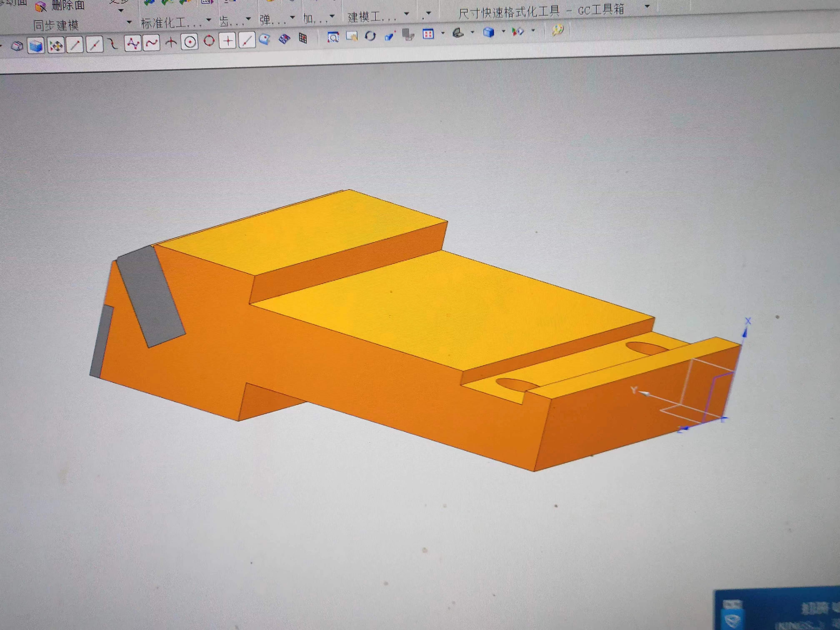Expand the 标准化工... toolbar dropdown
The width and height of the screenshot is (840, 630).
point(209,20)
